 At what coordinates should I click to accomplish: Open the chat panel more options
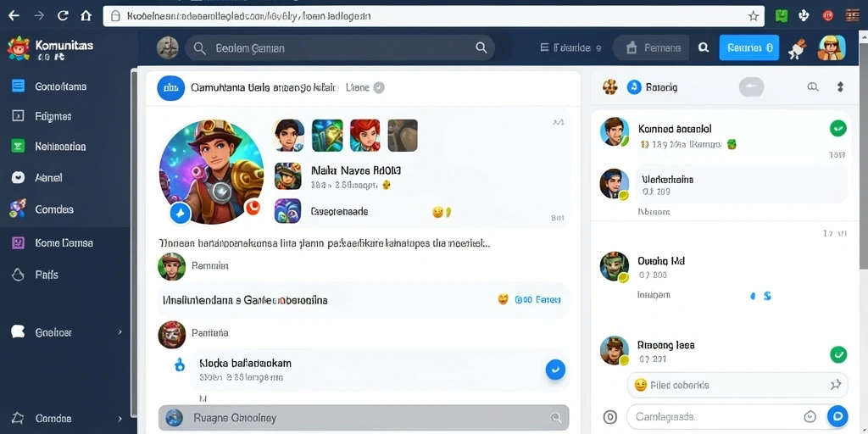click(840, 87)
